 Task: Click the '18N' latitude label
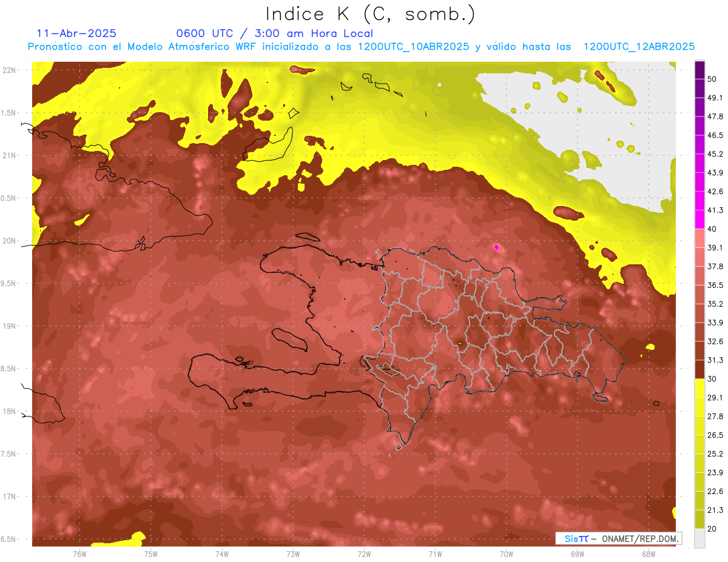coord(9,412)
